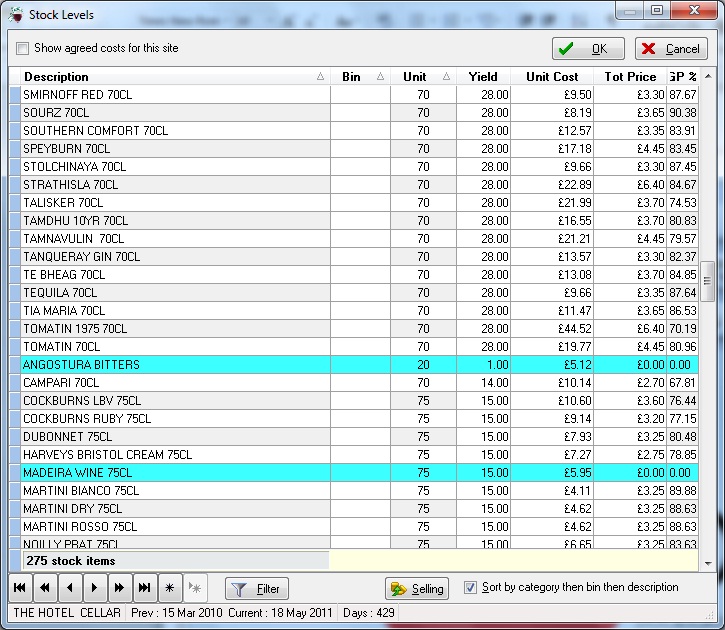Click the 275 stock items footer
Screen dimensions: 725x630
(176, 561)
